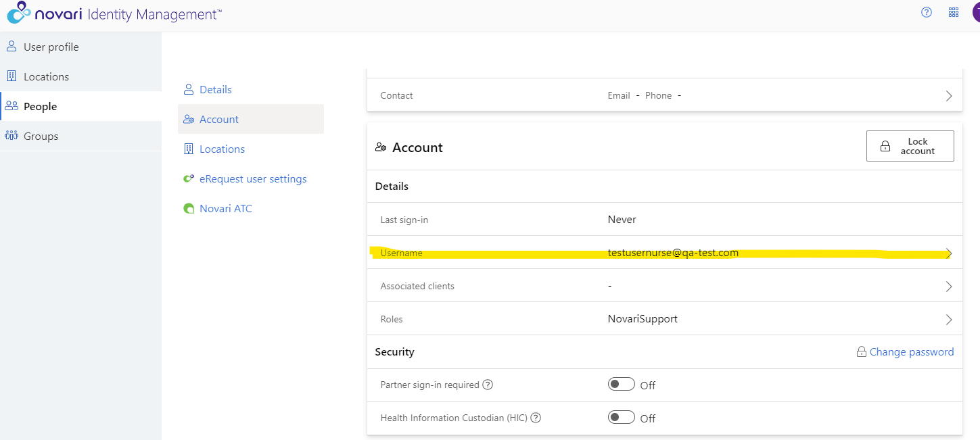Expand the Contact row chevron
This screenshot has width=980, height=440.
(949, 96)
